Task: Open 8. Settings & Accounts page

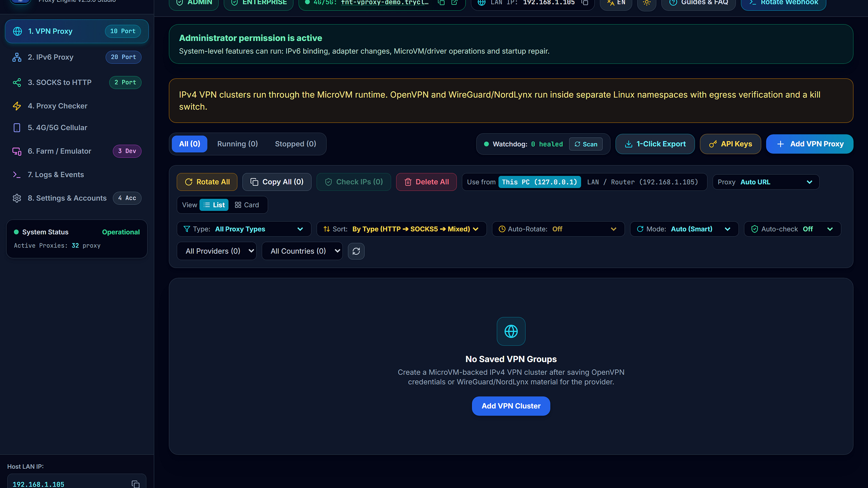Action: (x=77, y=198)
